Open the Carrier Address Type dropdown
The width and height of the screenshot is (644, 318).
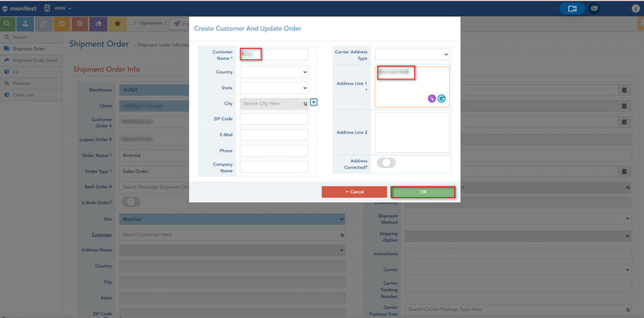pyautogui.click(x=412, y=54)
